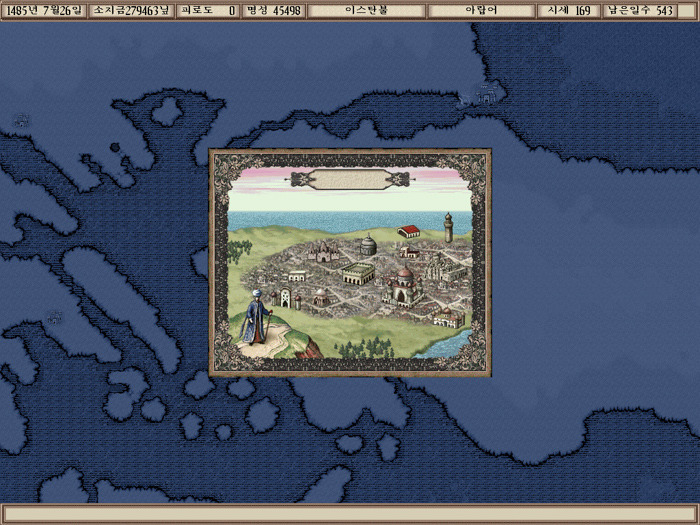
Task: Click the blank city name plaque
Action: [350, 179]
